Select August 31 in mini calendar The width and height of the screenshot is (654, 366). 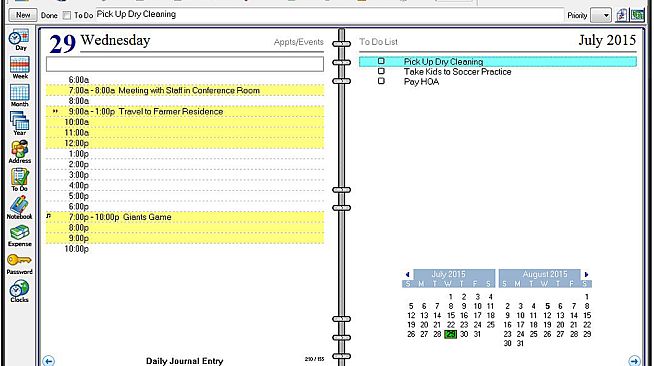tap(520, 343)
